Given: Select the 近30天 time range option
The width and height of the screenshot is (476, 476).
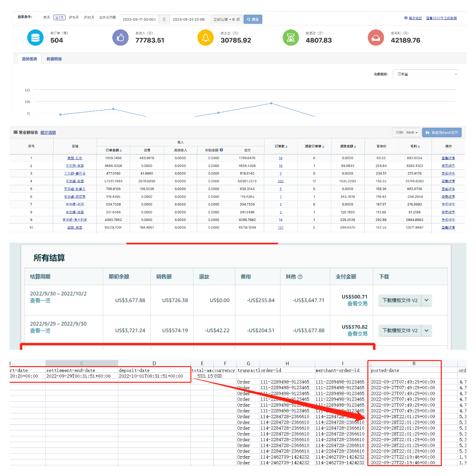Looking at the screenshot, I should [x=89, y=17].
